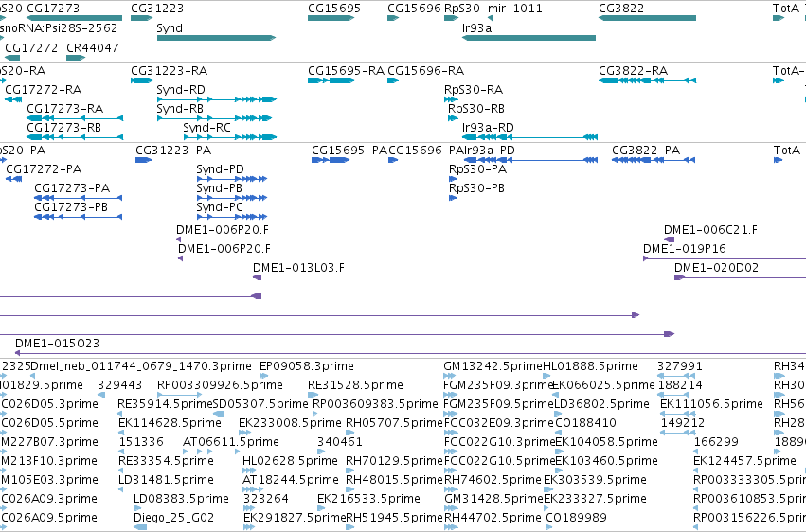Open the Ir93a gene feature bar
Screen dimensions: 806x532
point(528,38)
